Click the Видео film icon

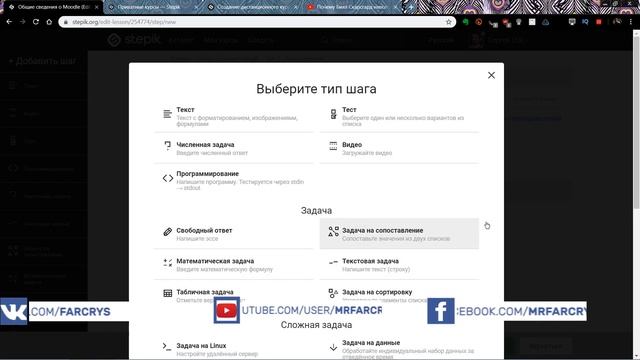pyautogui.click(x=333, y=146)
